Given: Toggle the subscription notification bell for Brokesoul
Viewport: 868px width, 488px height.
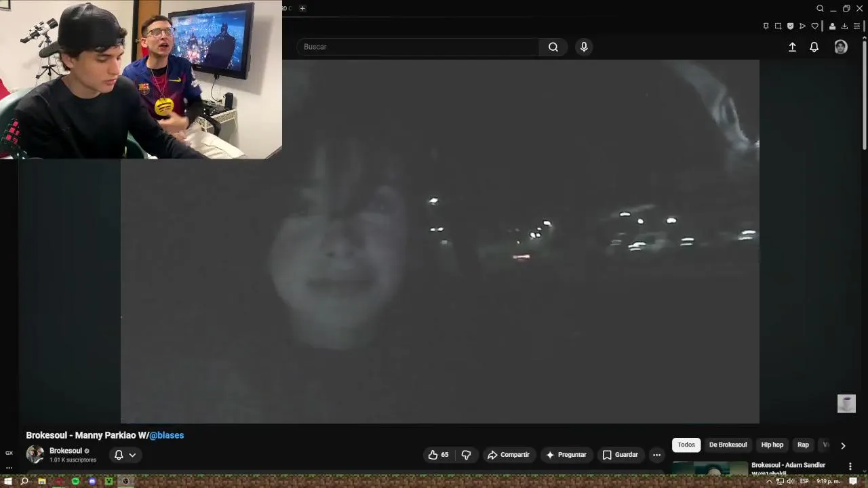Looking at the screenshot, I should coord(119,455).
